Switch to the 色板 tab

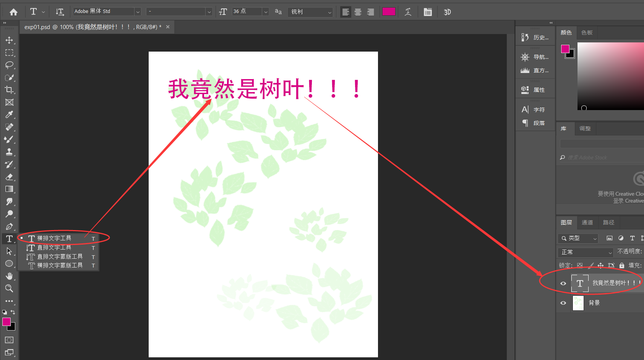tap(587, 32)
